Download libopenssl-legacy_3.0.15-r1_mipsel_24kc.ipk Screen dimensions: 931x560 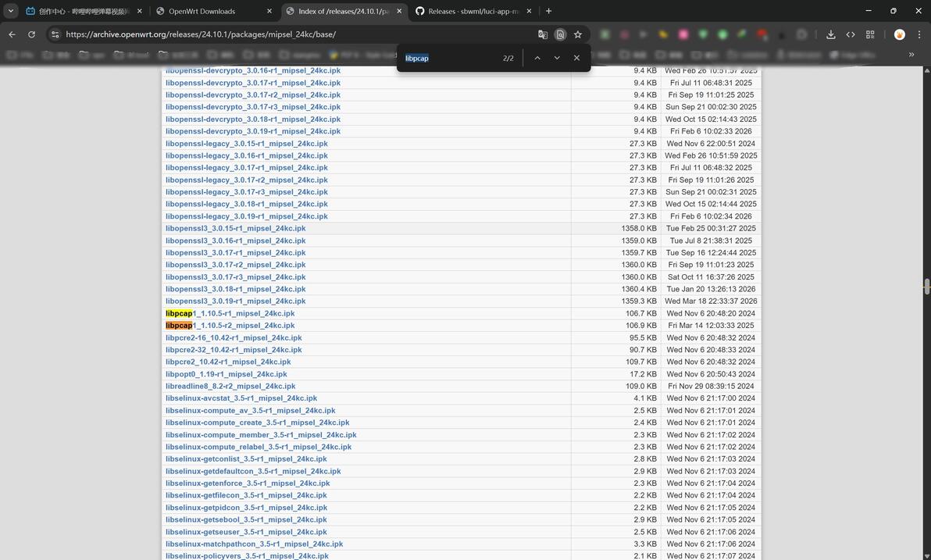(246, 144)
